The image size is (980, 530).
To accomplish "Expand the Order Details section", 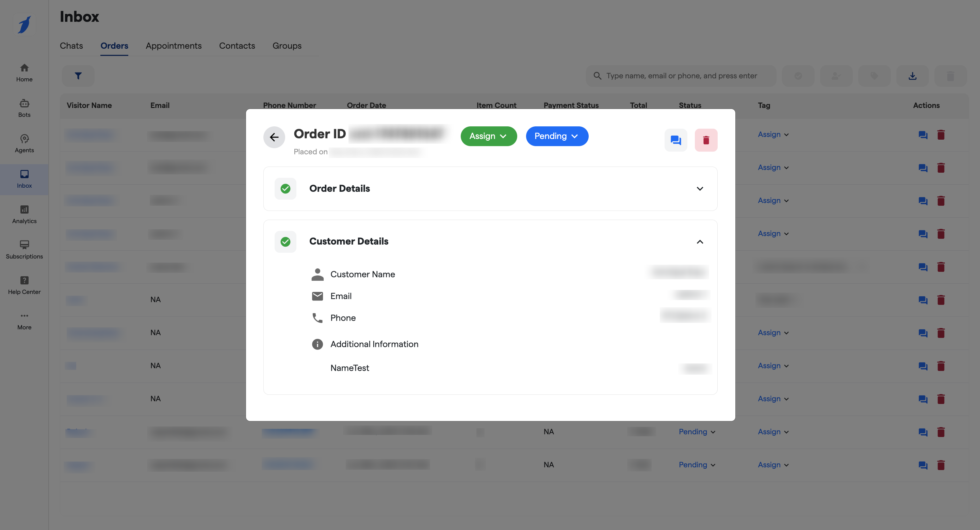I will tap(700, 188).
